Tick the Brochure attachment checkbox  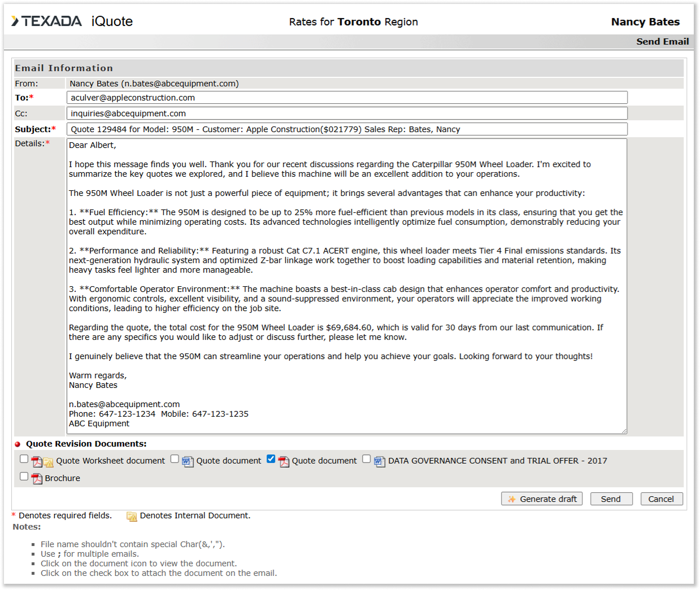click(x=24, y=477)
